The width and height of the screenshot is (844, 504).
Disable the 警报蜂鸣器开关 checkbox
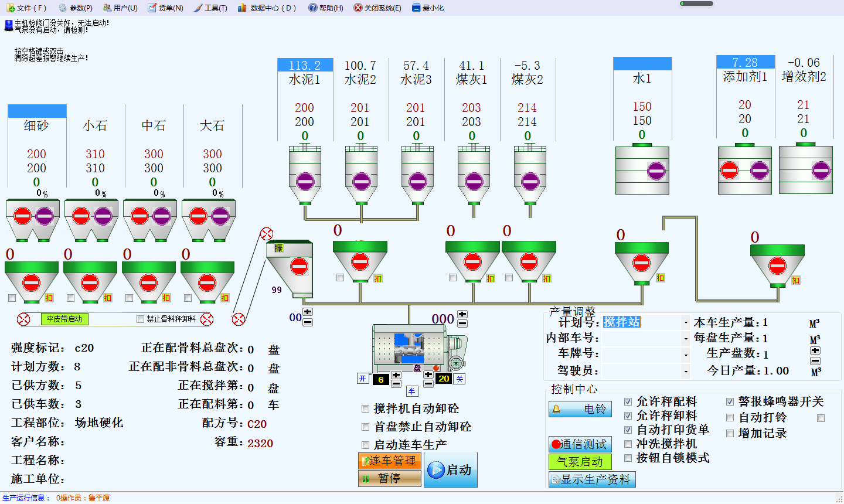[730, 401]
